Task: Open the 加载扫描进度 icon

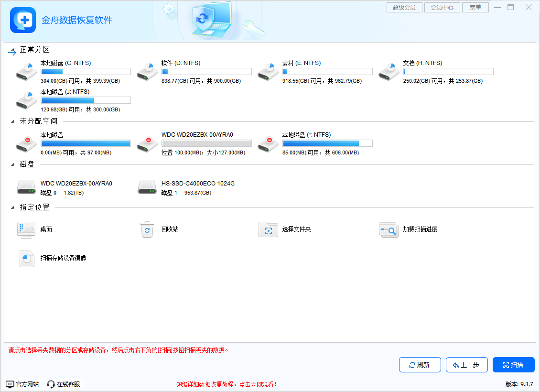Action: click(389, 230)
